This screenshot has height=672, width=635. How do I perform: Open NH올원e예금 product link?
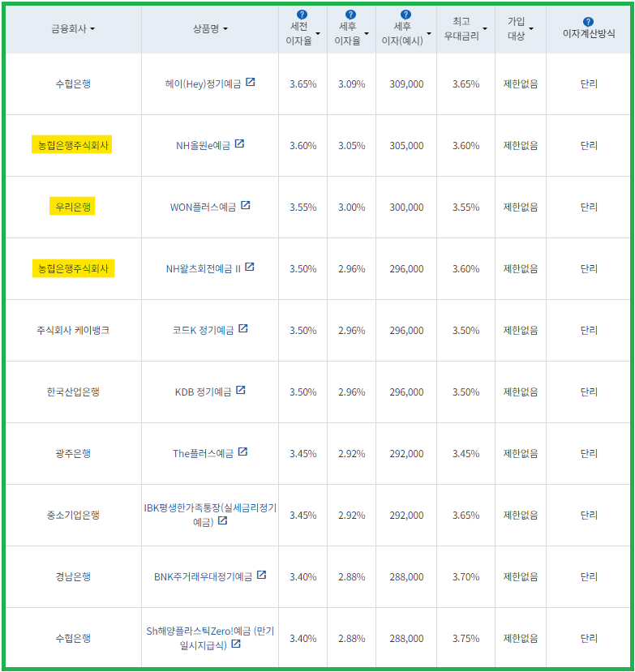point(203,146)
